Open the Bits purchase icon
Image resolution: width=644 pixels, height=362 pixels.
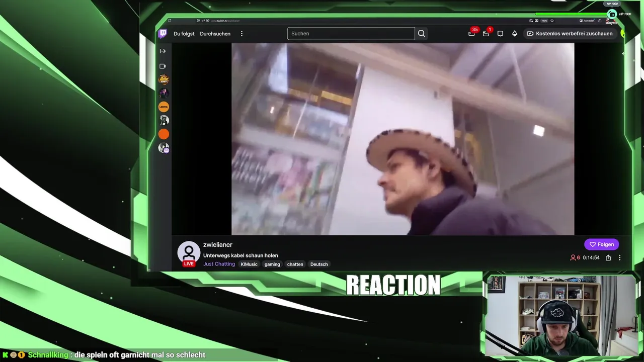[x=514, y=34]
